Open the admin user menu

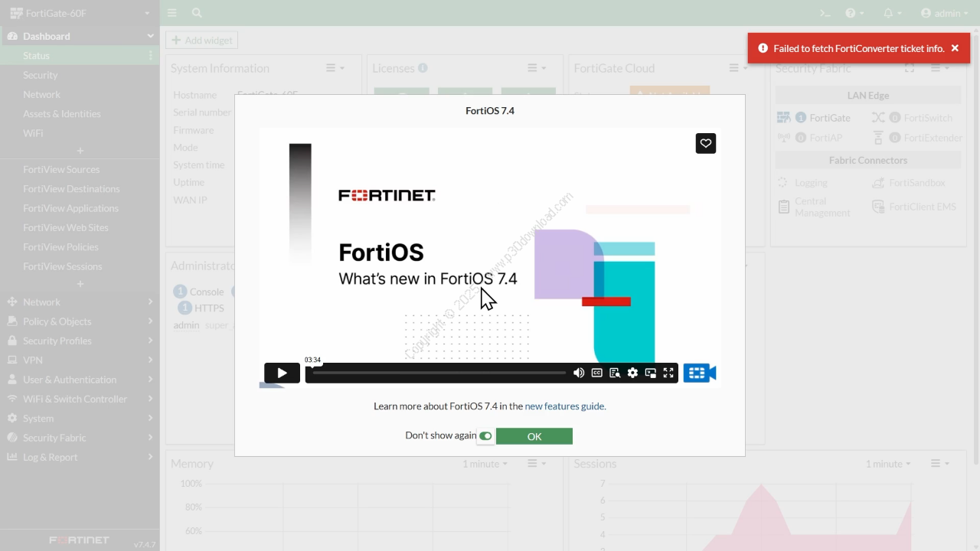pyautogui.click(x=945, y=13)
